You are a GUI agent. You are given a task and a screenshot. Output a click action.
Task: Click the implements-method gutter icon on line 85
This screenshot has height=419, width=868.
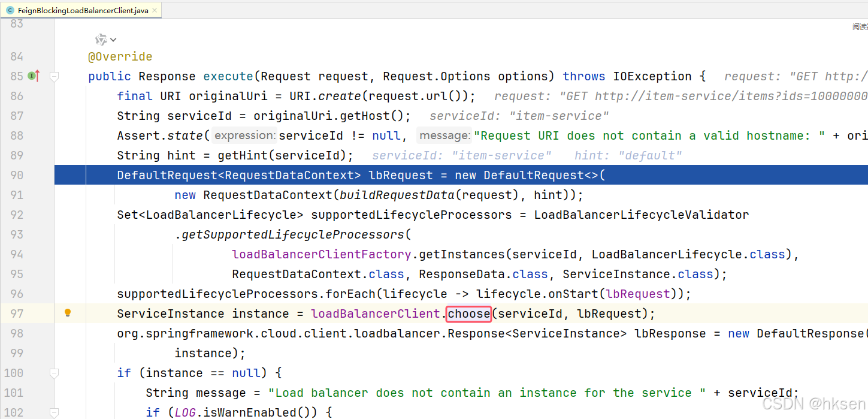tap(32, 76)
